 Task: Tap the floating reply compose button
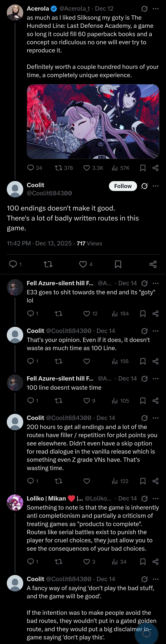click(x=146, y=633)
